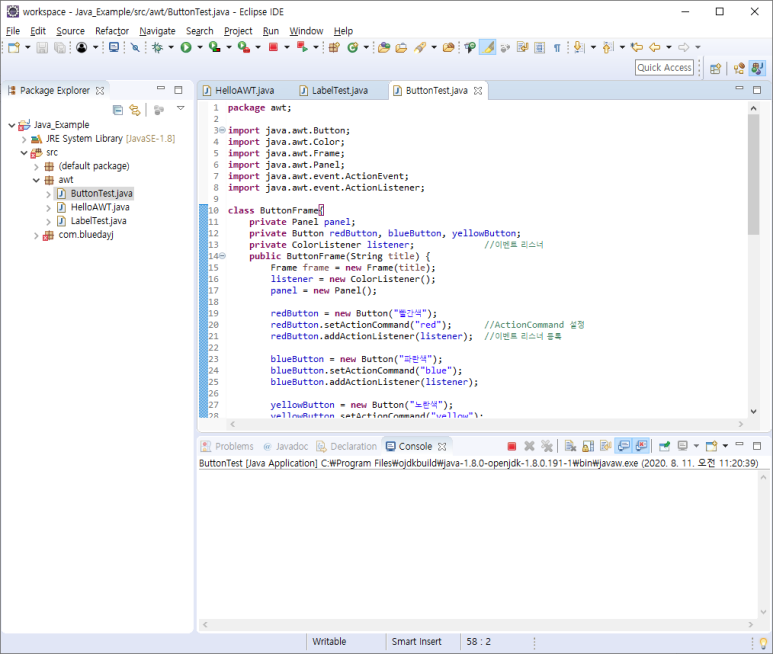The width and height of the screenshot is (773, 654).
Task: Click Clear Console icon
Action: tap(570, 447)
